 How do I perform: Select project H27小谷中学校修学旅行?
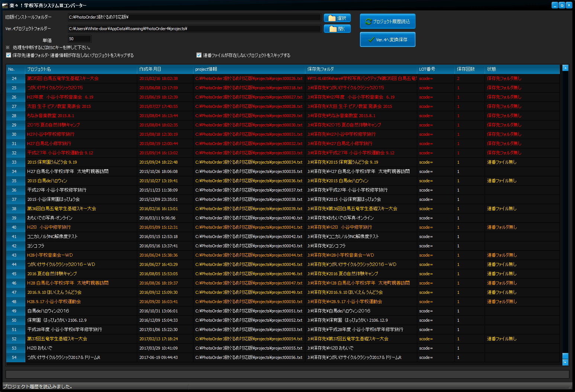point(51,134)
